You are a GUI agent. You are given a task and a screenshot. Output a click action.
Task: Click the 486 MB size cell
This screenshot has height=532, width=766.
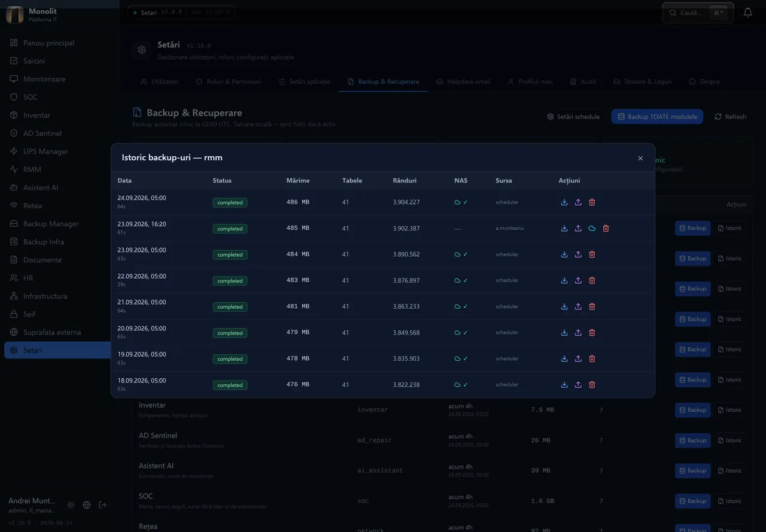pos(298,202)
